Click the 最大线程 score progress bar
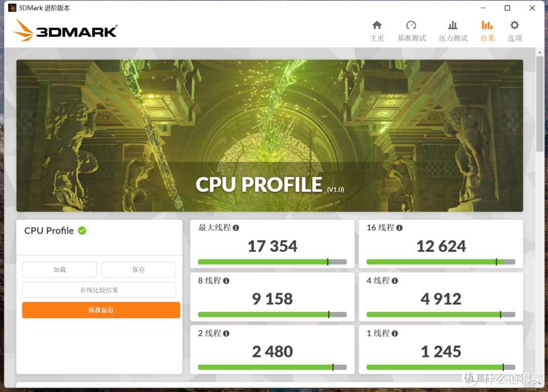 pyautogui.click(x=272, y=262)
